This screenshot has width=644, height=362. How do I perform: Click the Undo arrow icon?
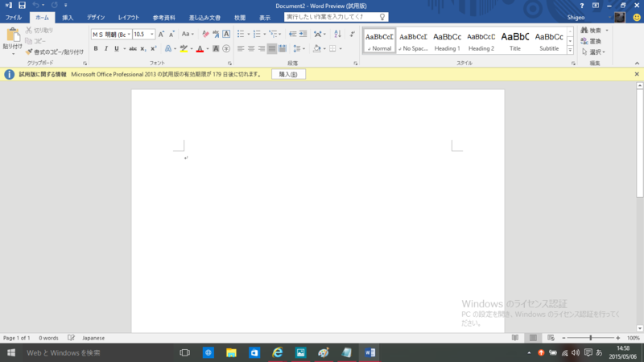pyautogui.click(x=35, y=6)
